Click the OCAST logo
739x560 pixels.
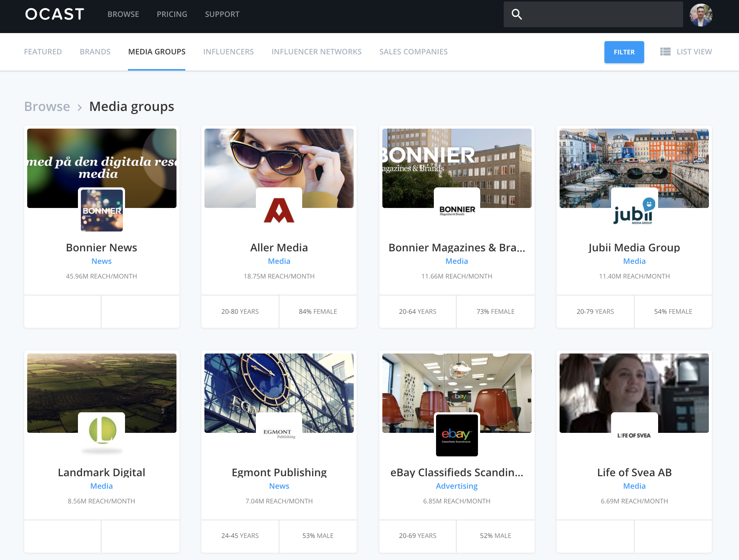pos(55,14)
